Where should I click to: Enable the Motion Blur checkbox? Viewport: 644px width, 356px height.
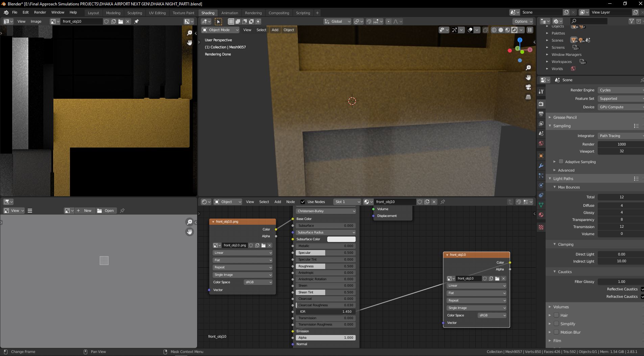click(556, 332)
